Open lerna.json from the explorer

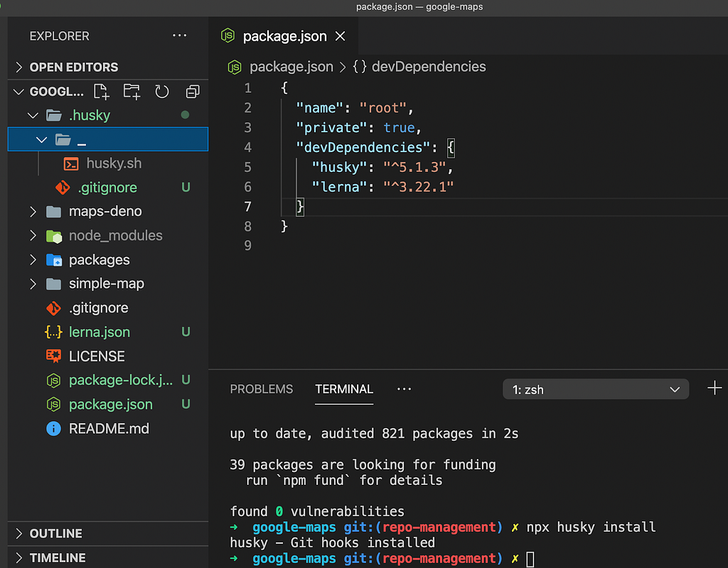[x=100, y=332]
